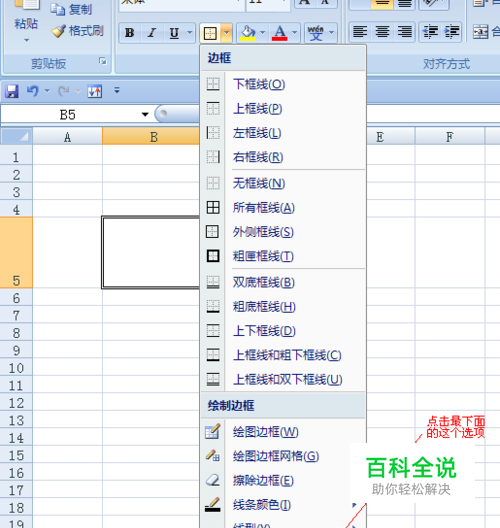500x528 pixels.
Task: Click the sort icon in quick access toolbar
Action: pos(95,91)
